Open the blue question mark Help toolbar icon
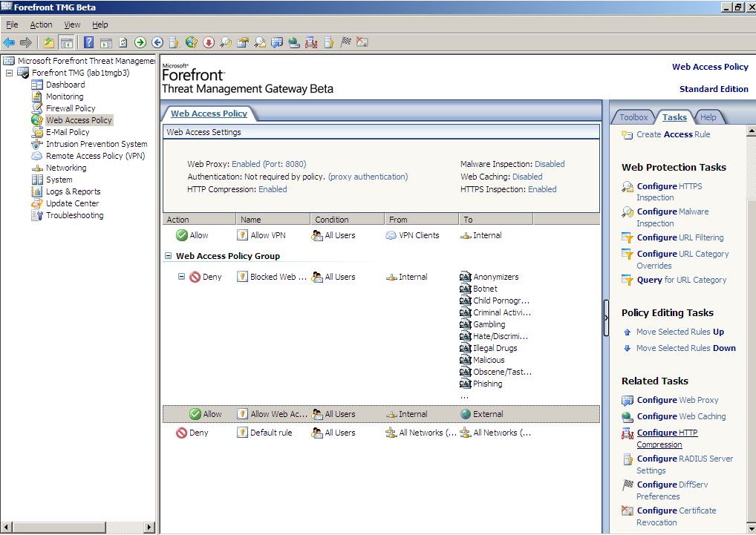The height and width of the screenshot is (535, 756). coord(88,42)
